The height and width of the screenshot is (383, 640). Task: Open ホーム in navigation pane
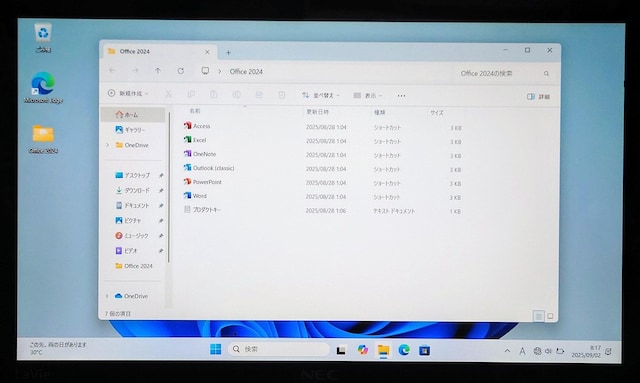[x=133, y=115]
